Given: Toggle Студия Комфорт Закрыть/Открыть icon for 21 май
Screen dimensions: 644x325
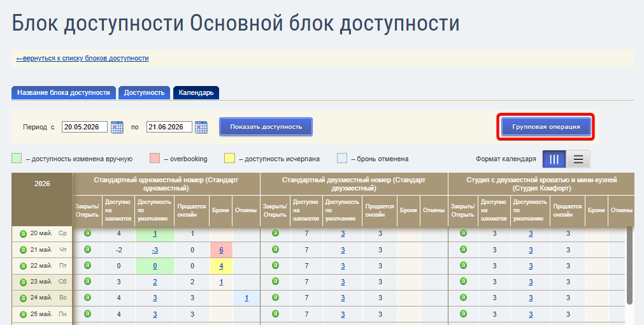Looking at the screenshot, I should pyautogui.click(x=463, y=249).
